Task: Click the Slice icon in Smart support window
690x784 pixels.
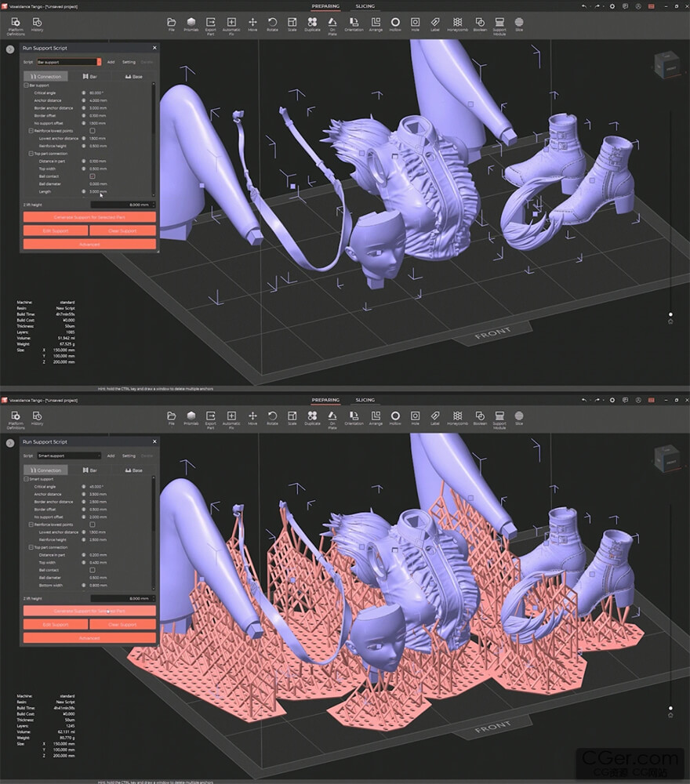Action: 519,418
